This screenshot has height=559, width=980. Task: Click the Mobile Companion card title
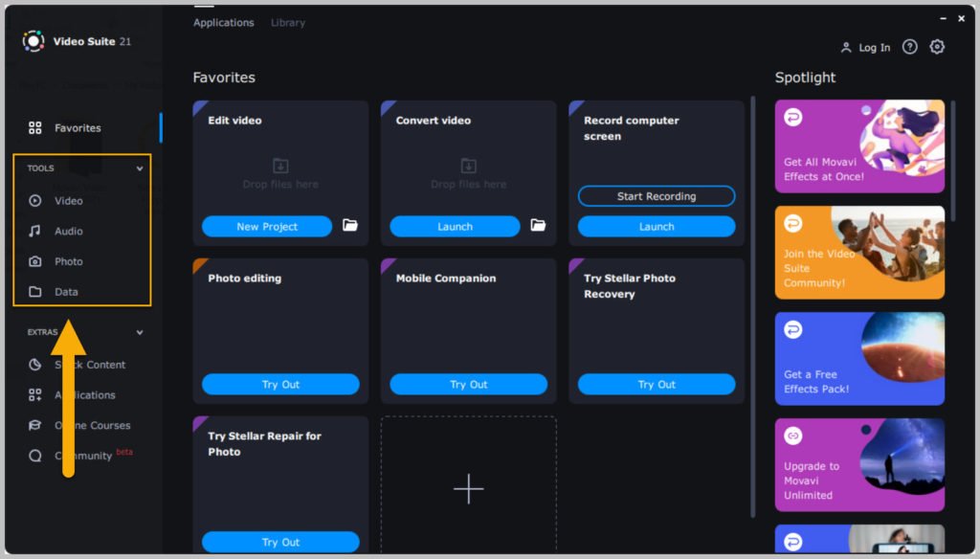446,279
